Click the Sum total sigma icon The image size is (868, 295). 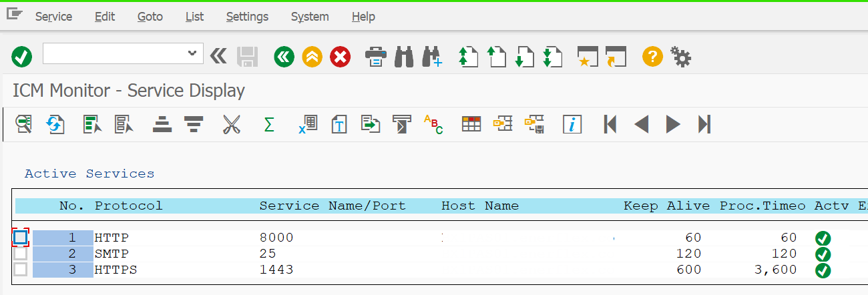[269, 124]
